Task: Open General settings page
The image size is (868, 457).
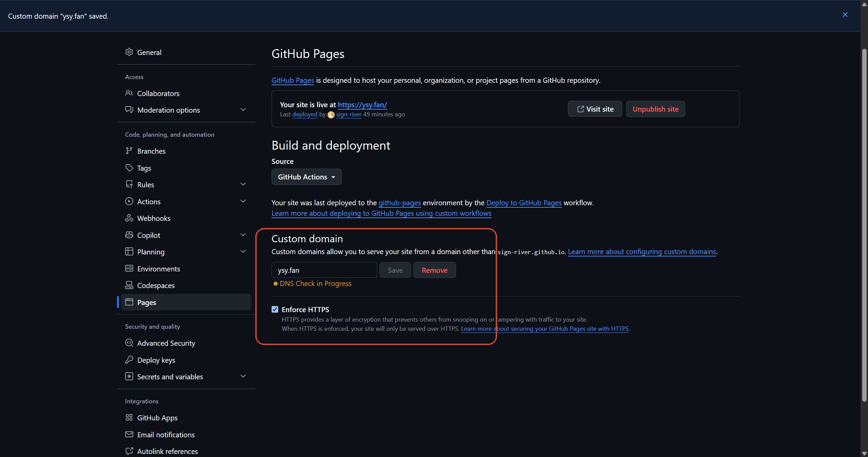Action: (x=186, y=52)
